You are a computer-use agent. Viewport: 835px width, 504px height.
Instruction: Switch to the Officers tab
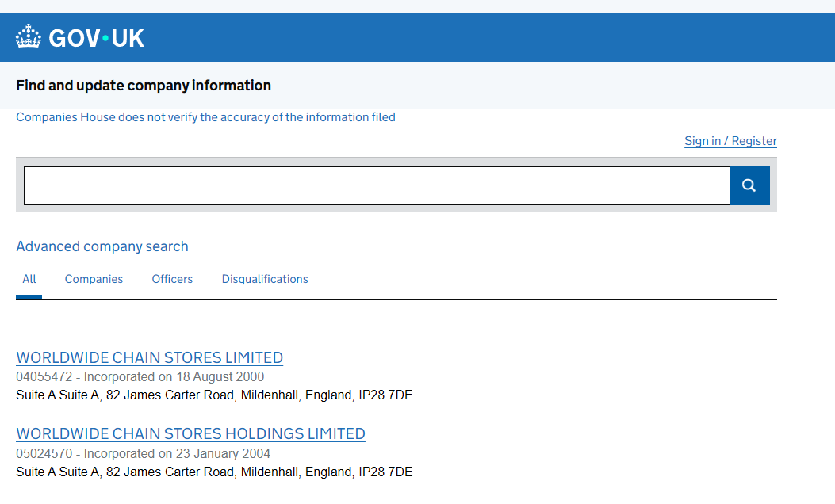click(x=172, y=279)
